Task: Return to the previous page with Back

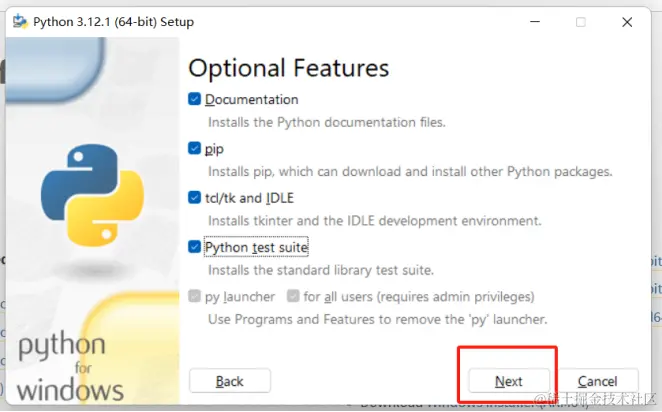Action: tap(230, 381)
